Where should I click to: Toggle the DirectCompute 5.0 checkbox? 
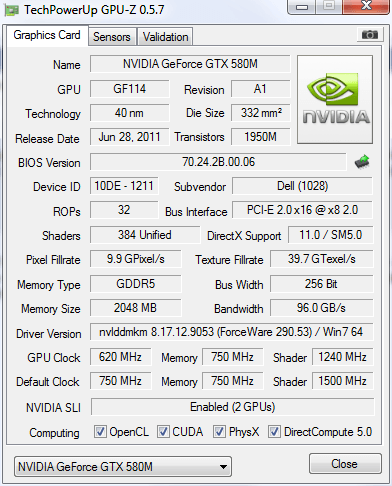(274, 431)
